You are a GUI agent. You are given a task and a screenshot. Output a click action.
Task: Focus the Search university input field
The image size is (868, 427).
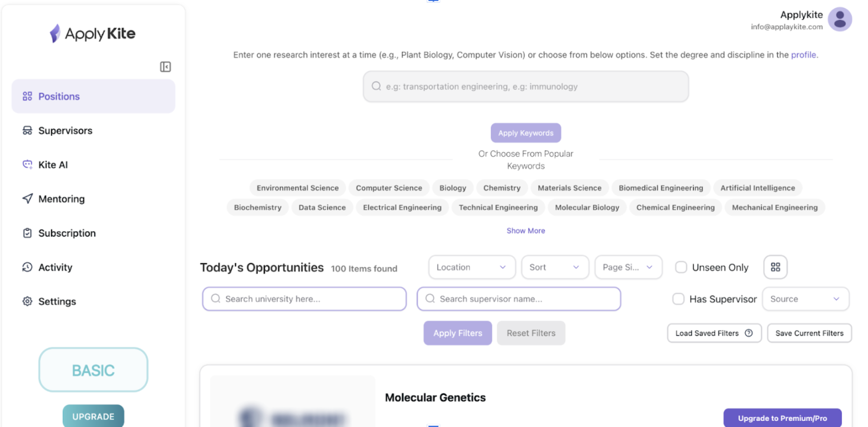[304, 299]
